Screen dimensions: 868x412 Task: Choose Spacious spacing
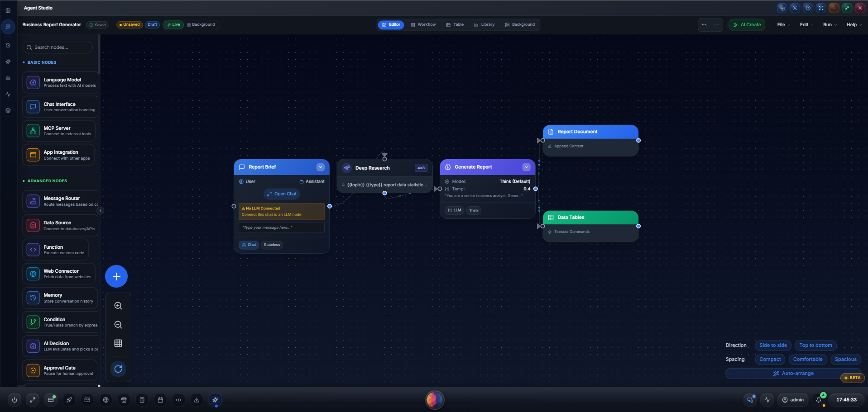(845, 360)
